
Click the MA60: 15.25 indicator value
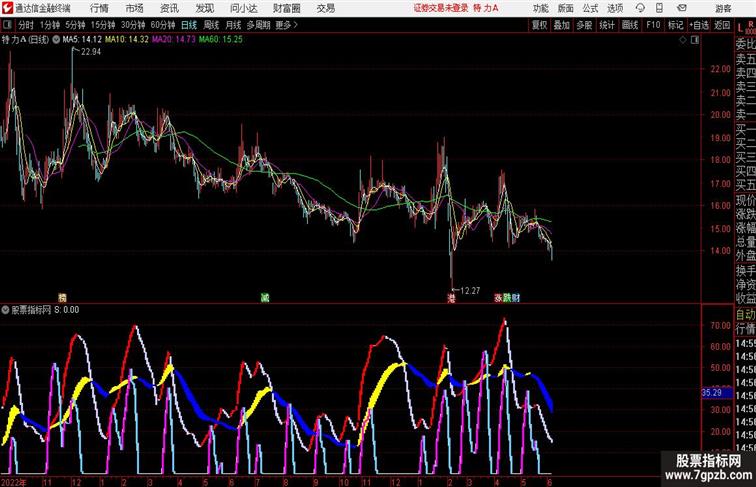tap(221, 40)
